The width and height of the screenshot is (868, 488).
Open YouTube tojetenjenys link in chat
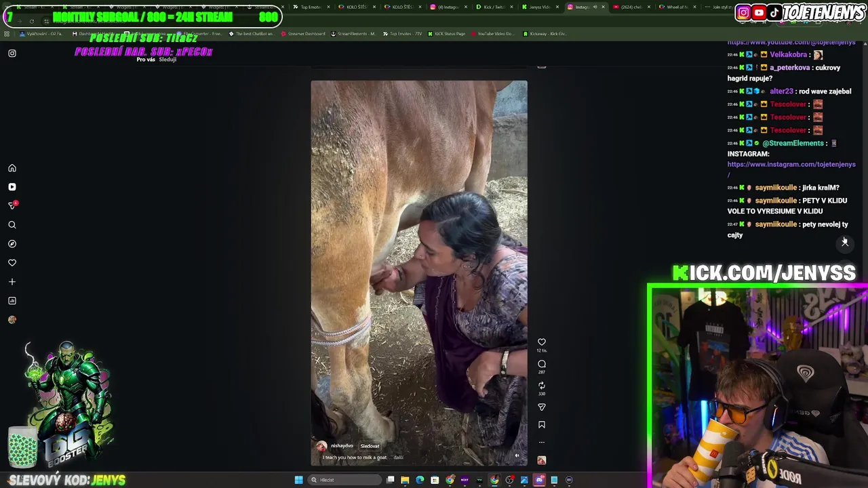click(791, 42)
